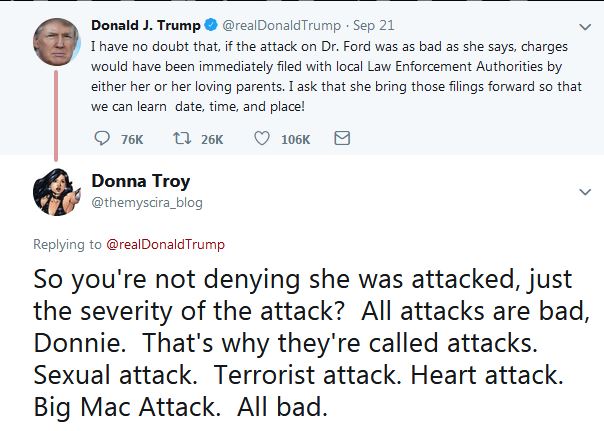Open the Sep 21 timestamp link
604x431 pixels.
click(x=374, y=25)
